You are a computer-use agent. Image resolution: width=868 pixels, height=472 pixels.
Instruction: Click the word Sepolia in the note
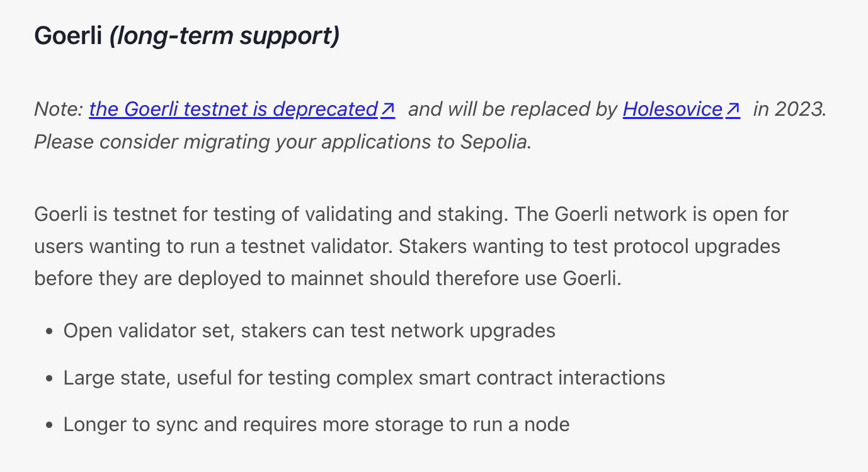point(493,142)
